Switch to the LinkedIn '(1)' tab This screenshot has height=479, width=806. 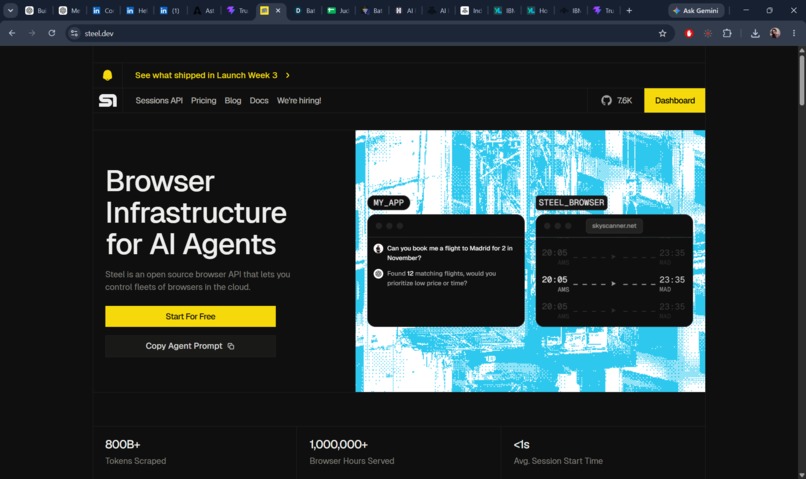170,10
